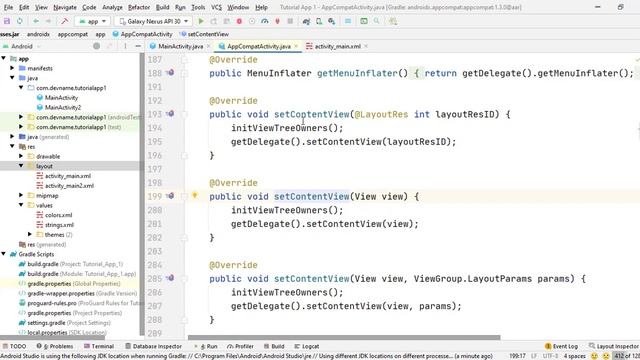Click the Attach Debugger to process icon

coord(277,21)
